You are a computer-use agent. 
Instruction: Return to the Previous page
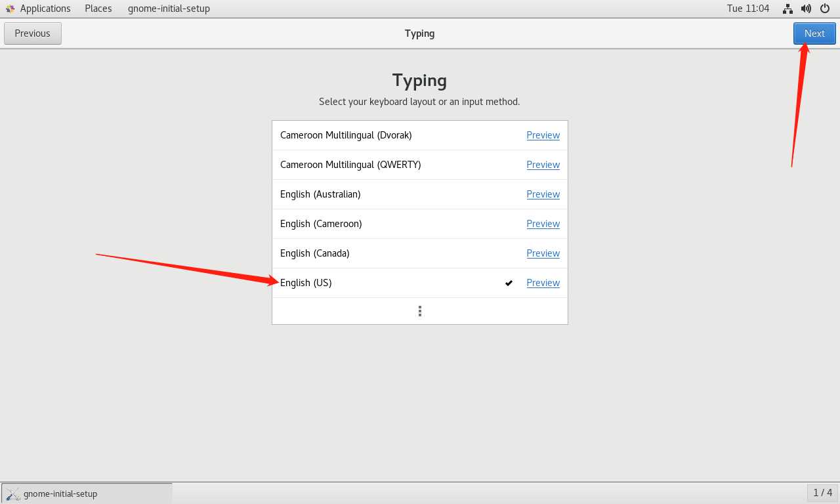tap(33, 33)
